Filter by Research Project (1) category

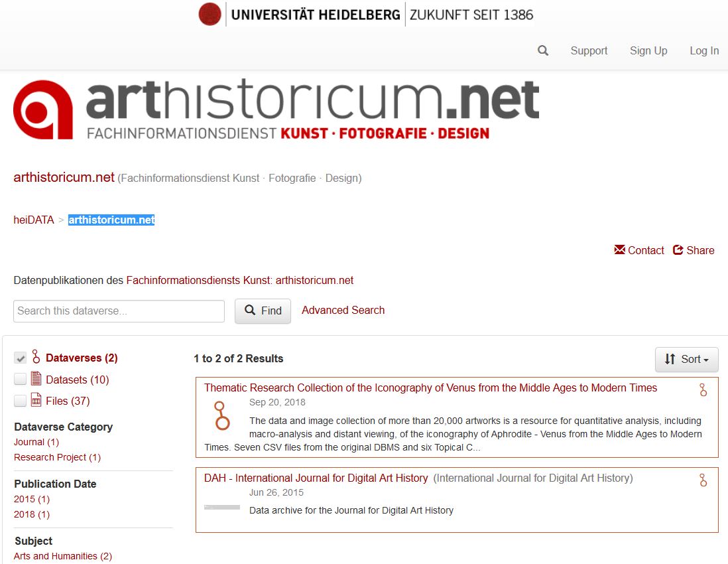[x=57, y=457]
